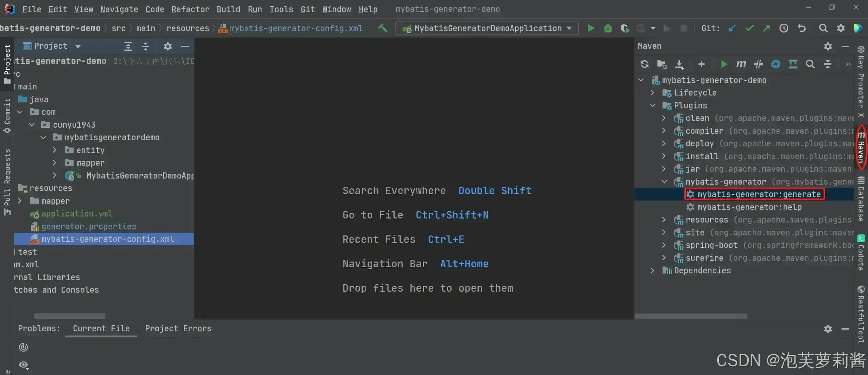Click the Build project hammer icon
Image resolution: width=868 pixels, height=375 pixels.
click(x=383, y=28)
